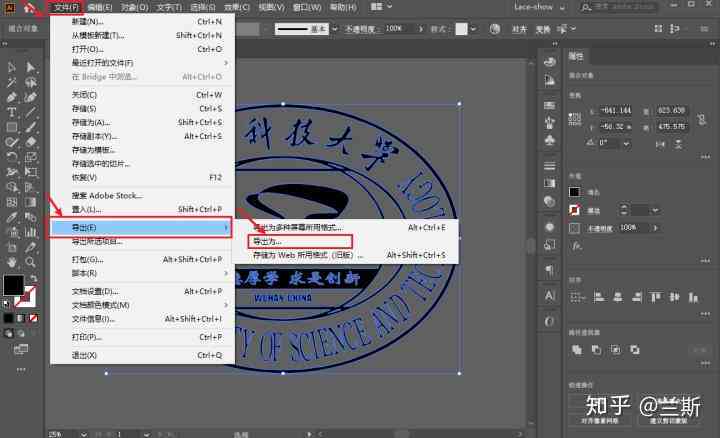The width and height of the screenshot is (720, 438).
Task: Set Gradient mode below swatches
Action: pyautogui.click(x=21, y=318)
